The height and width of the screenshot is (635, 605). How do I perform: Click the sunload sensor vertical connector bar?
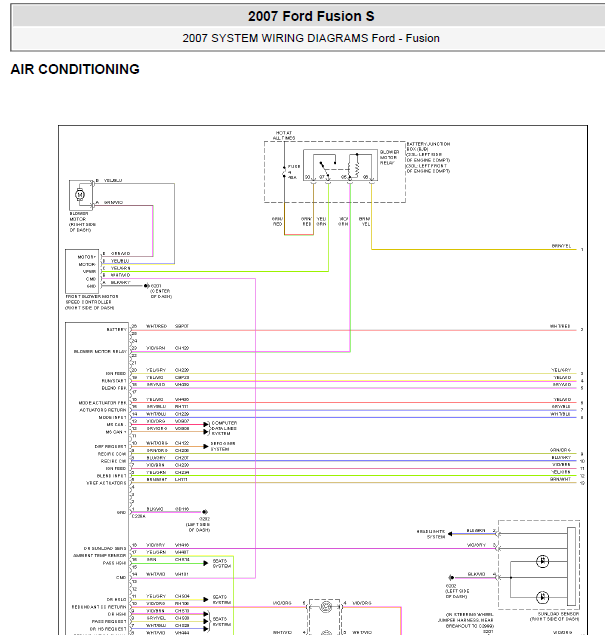(571, 566)
